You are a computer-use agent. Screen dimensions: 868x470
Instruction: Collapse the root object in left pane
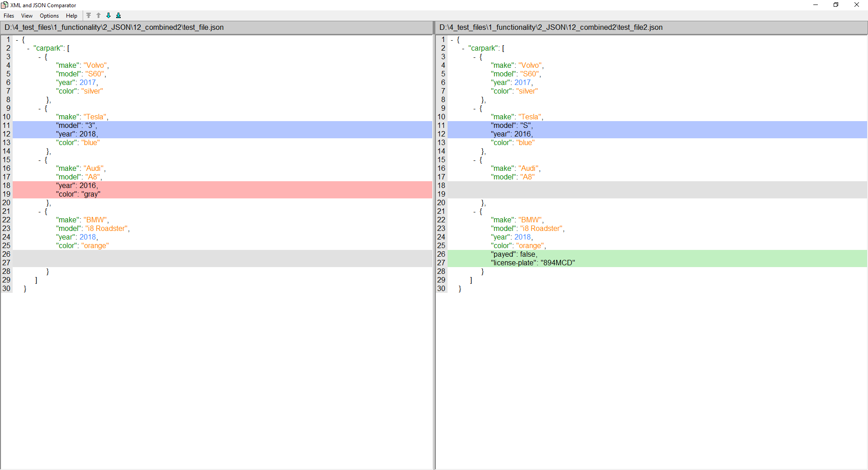coord(17,40)
